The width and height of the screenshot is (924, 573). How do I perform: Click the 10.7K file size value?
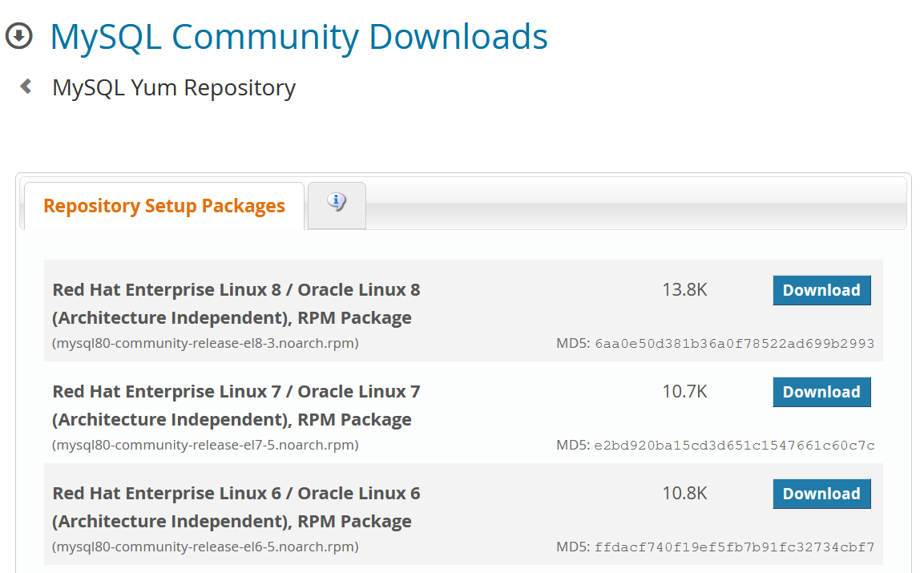pos(684,392)
